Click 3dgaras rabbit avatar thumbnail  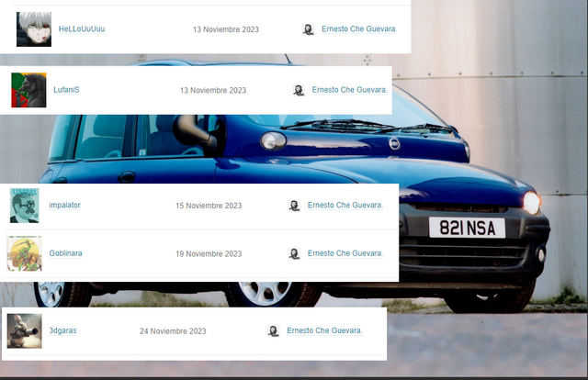(x=25, y=331)
